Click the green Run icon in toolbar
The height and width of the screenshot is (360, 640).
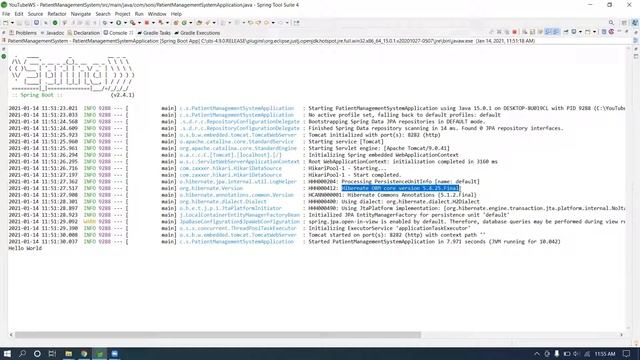118,23
